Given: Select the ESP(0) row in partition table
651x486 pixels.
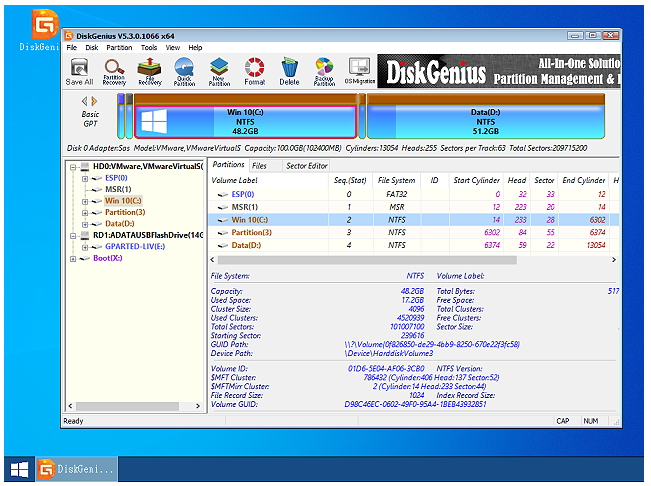Looking at the screenshot, I should pyautogui.click(x=413, y=194).
